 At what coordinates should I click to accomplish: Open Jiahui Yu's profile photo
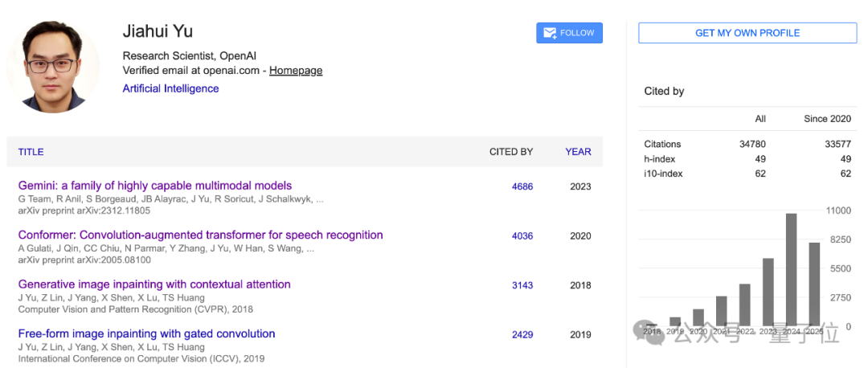click(53, 66)
